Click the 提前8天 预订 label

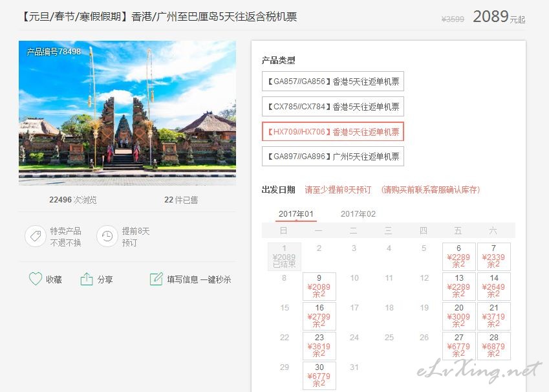(136, 237)
